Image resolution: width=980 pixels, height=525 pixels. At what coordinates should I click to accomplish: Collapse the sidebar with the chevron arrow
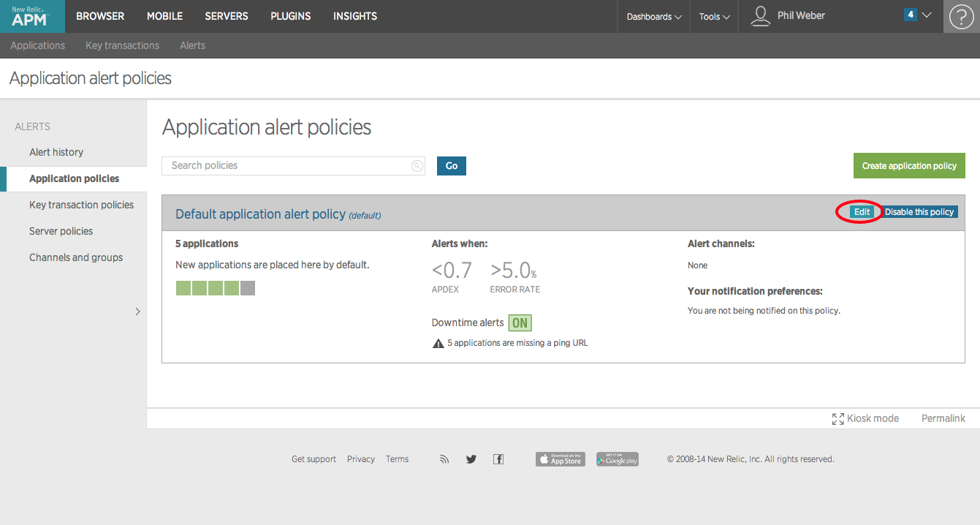(138, 311)
